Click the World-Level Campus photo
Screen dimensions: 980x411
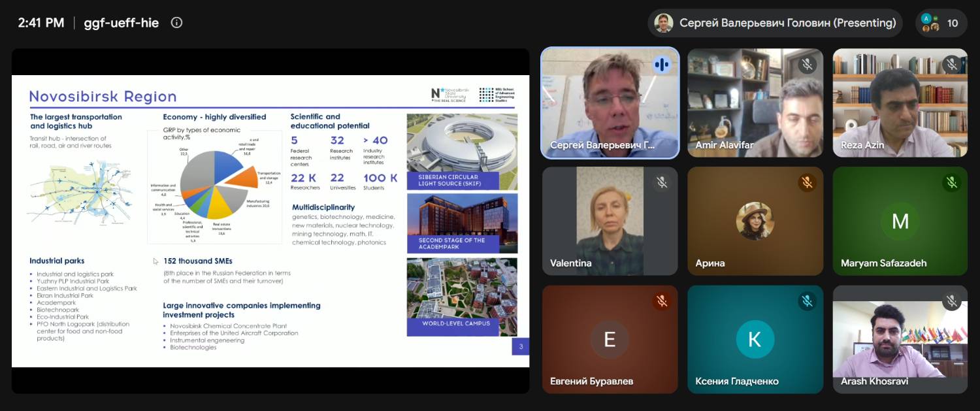click(462, 297)
